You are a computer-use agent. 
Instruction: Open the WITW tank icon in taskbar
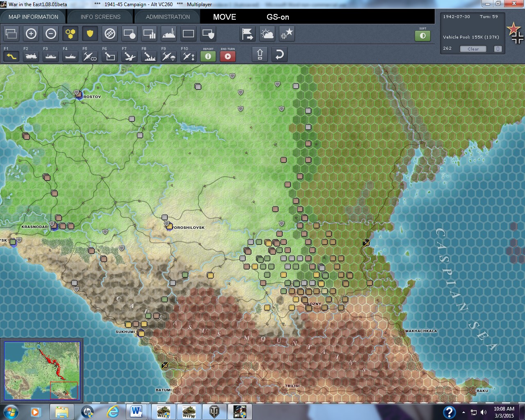(189, 411)
